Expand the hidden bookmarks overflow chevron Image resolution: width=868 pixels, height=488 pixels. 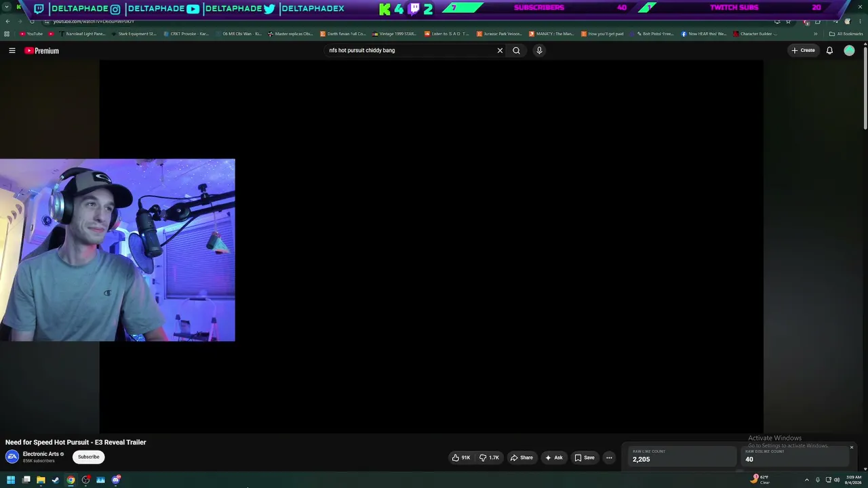point(816,34)
